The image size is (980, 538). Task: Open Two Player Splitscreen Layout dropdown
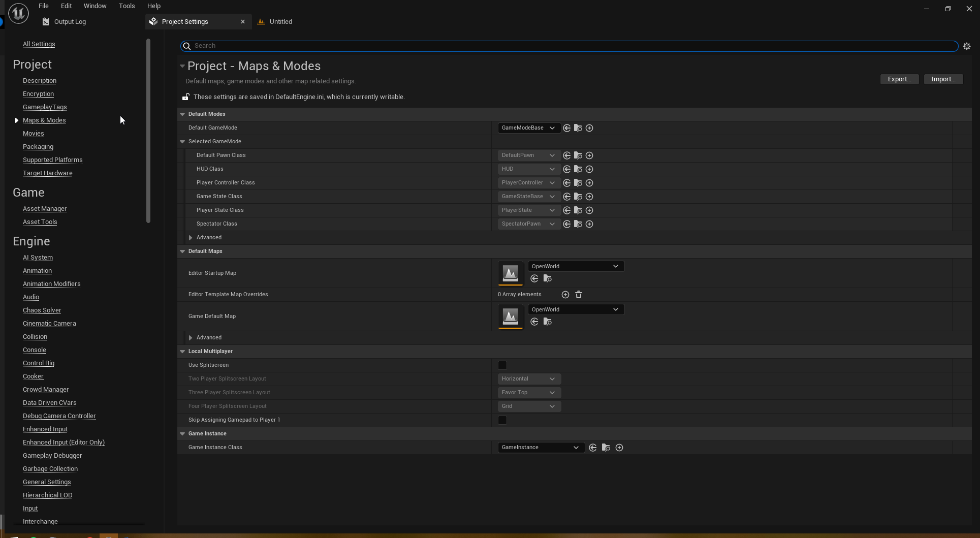click(x=529, y=379)
